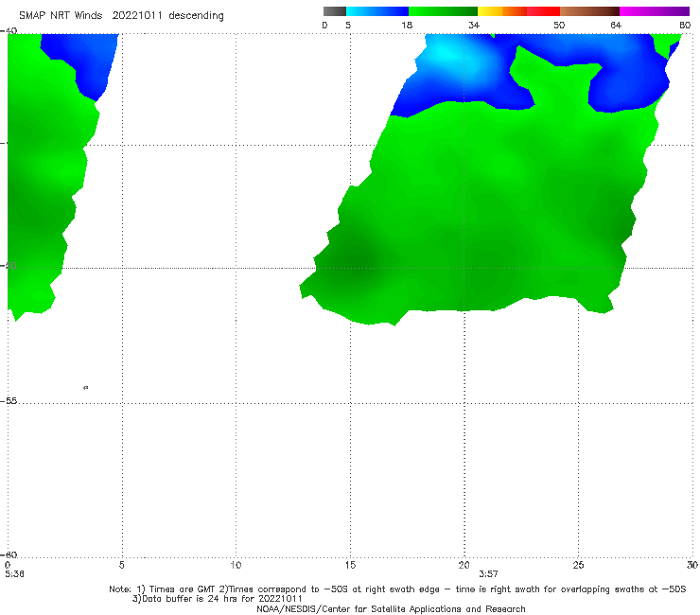Viewport: 700px width, 615px height.
Task: Click the color bar label '50'
Action: (559, 26)
